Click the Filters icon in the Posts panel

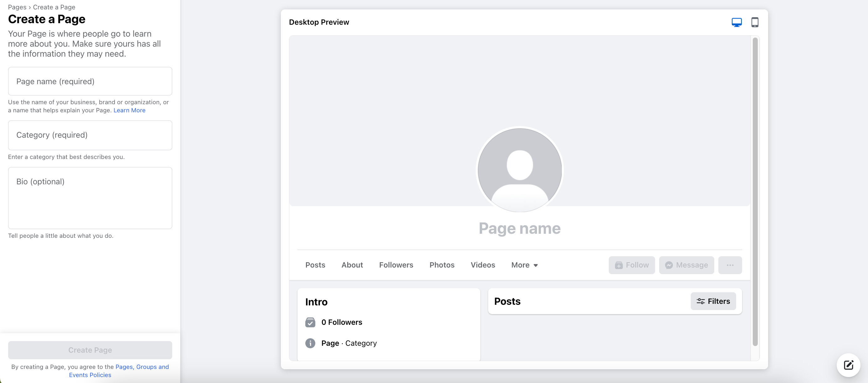(x=700, y=301)
